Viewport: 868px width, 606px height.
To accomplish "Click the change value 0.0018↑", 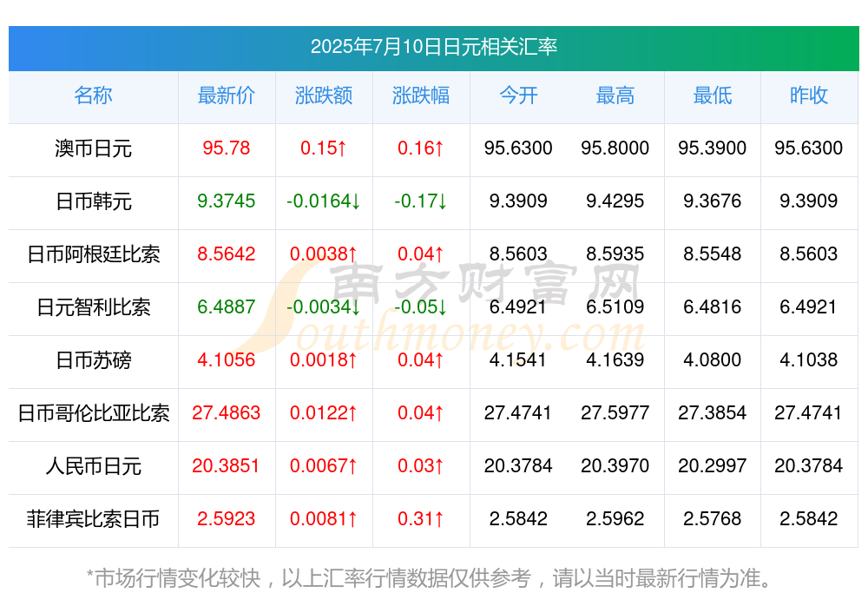I will pos(323,359).
